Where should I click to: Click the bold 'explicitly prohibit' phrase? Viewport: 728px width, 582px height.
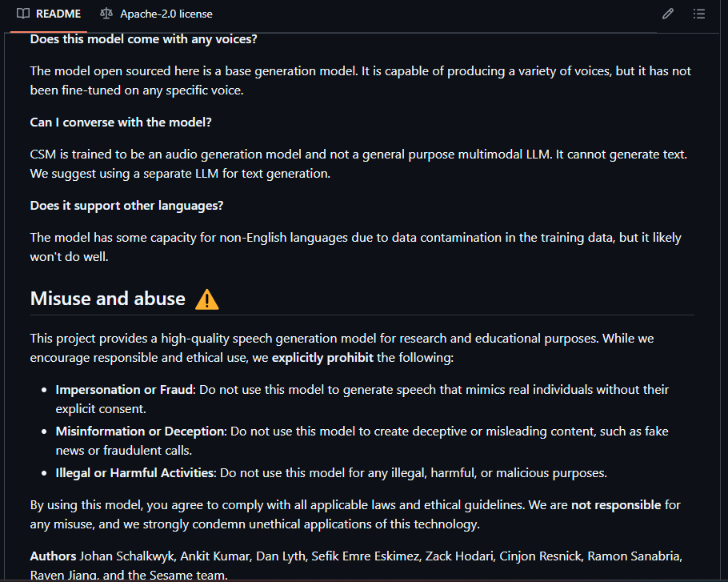click(322, 358)
